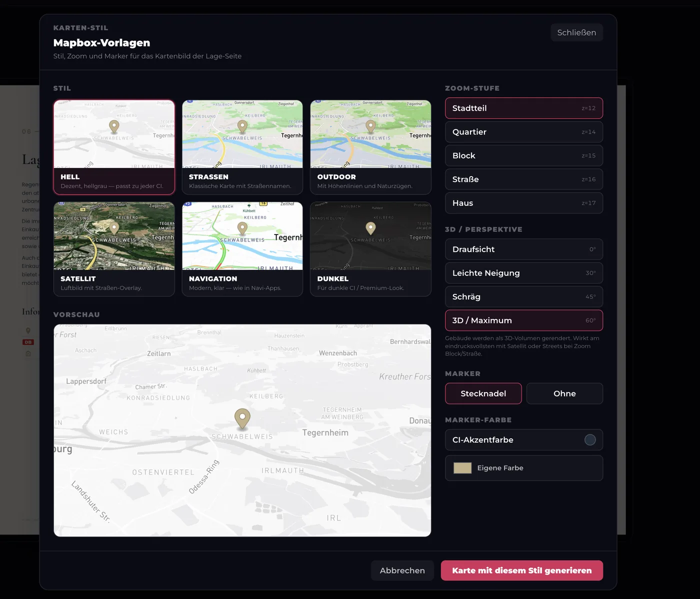The height and width of the screenshot is (599, 700).
Task: Click the Abbrechen button
Action: pyautogui.click(x=402, y=570)
